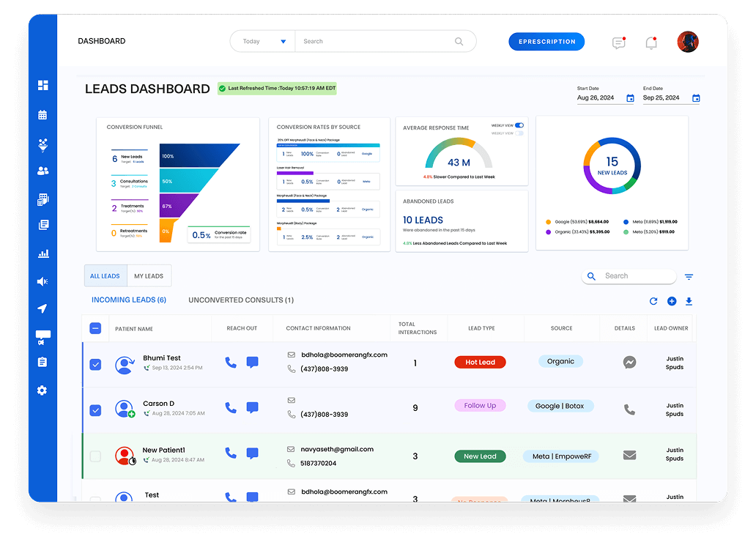Screen dimensions: 756x545
Task: Click the email navyaseth@gmail.com
Action: point(337,449)
